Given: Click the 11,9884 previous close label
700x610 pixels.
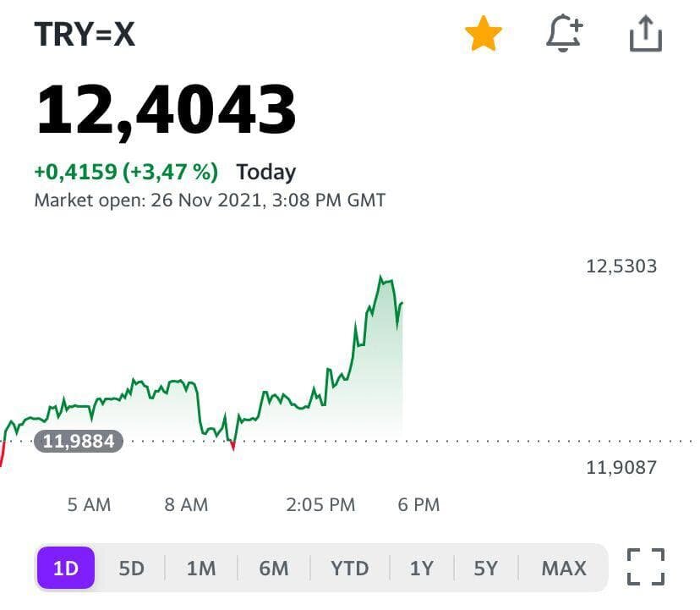Looking at the screenshot, I should click(79, 442).
